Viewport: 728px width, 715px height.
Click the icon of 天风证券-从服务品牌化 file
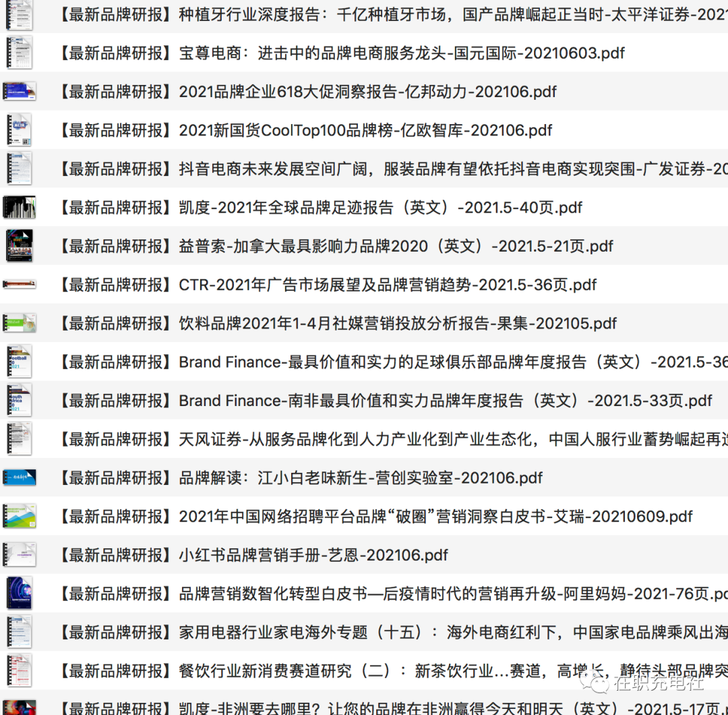coord(19,438)
